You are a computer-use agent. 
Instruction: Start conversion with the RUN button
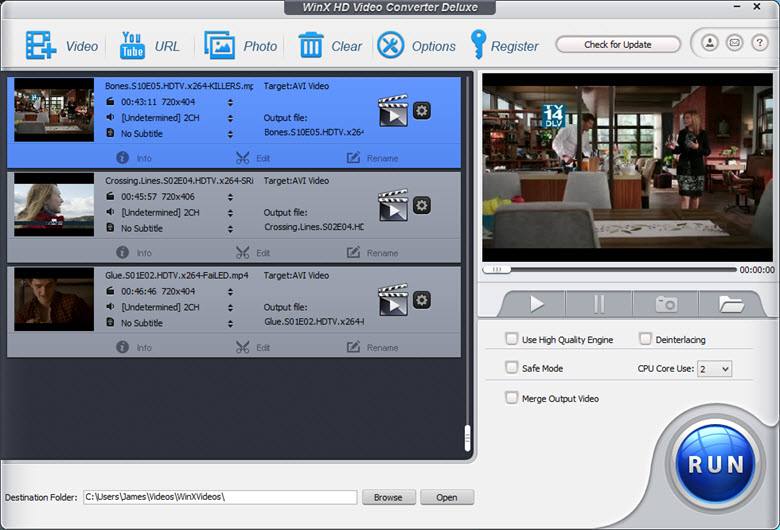[x=715, y=463]
